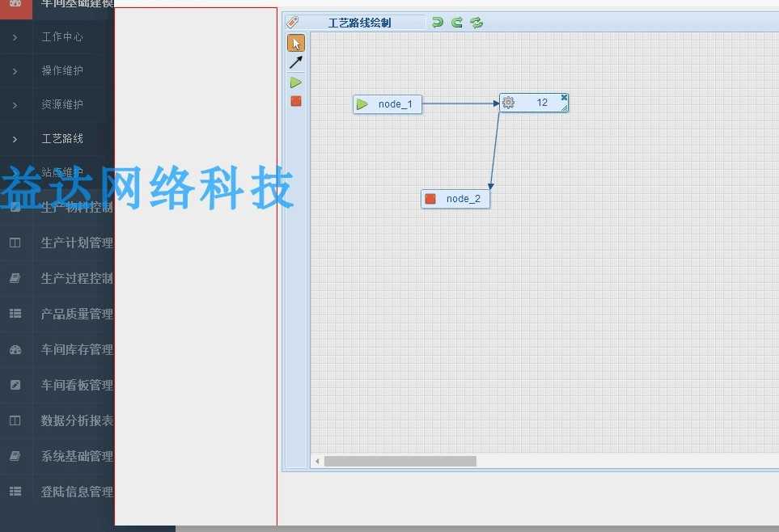Image resolution: width=779 pixels, height=532 pixels.
Task: Click the icon beside 生产过程控制
Action: tap(15, 278)
